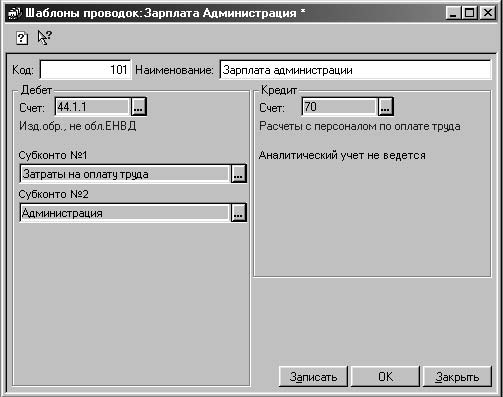Select the Администрация subconto field
The image size is (503, 397).
125,213
